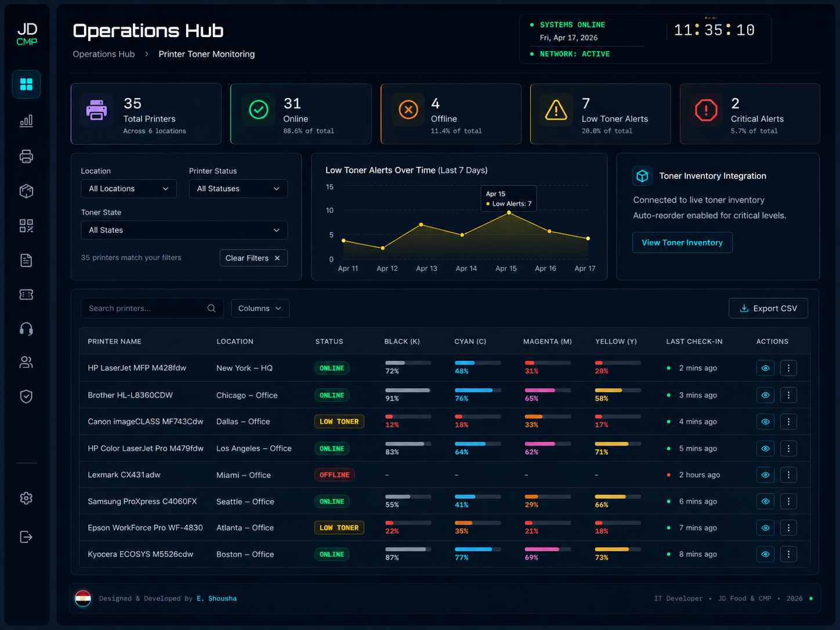View details eye for HP LaserJet MFP M428fdw

766,368
